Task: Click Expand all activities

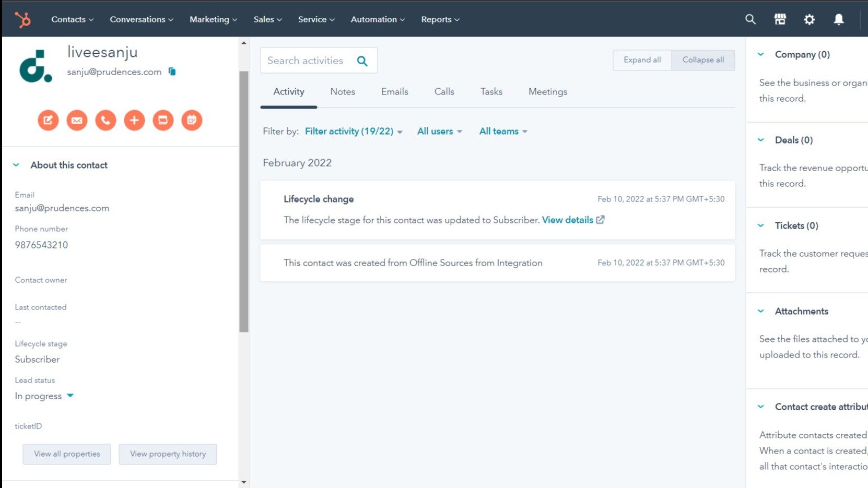Action: pyautogui.click(x=642, y=60)
